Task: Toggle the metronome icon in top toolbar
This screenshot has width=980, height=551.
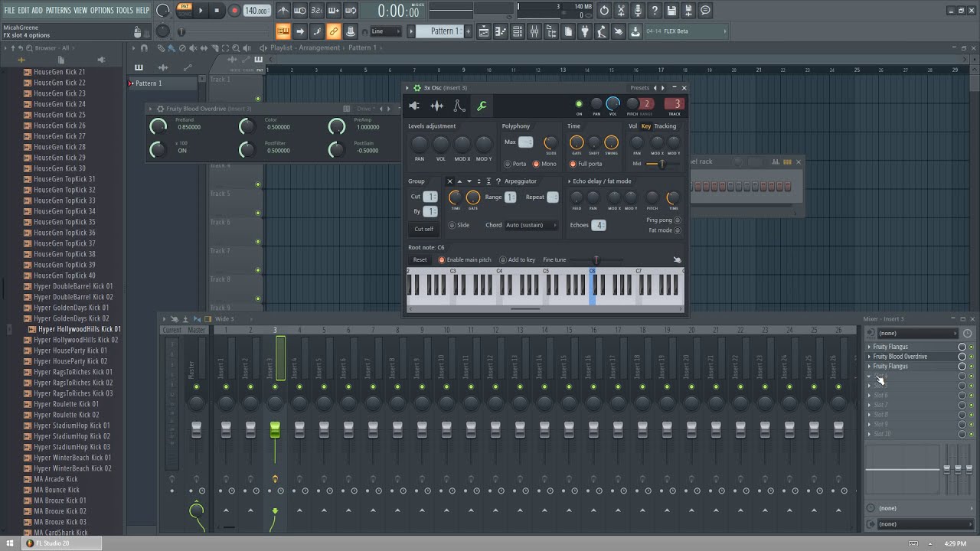Action: point(283,11)
